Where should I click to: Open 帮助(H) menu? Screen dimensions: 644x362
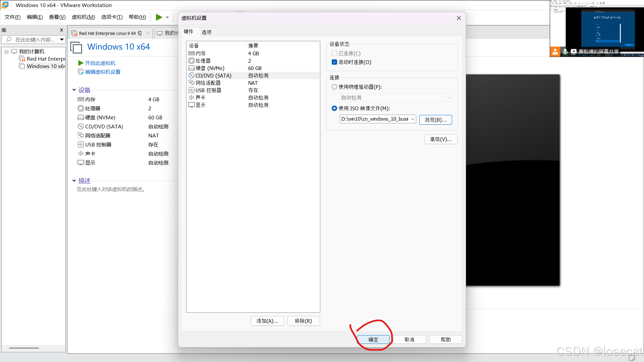coord(138,17)
